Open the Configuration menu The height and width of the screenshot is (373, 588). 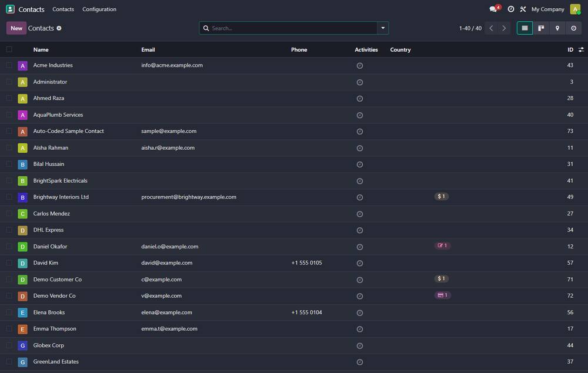click(x=99, y=9)
